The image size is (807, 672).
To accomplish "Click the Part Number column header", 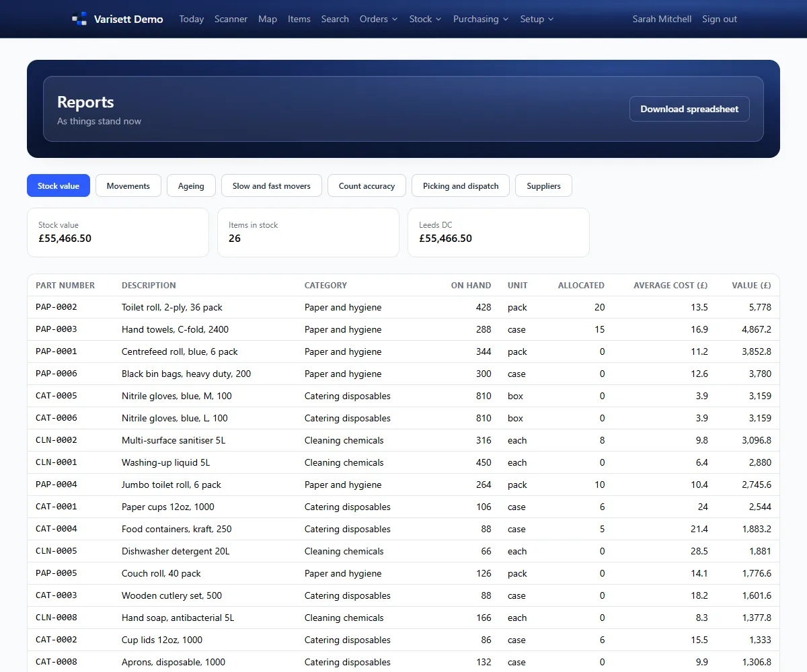I will pos(65,285).
